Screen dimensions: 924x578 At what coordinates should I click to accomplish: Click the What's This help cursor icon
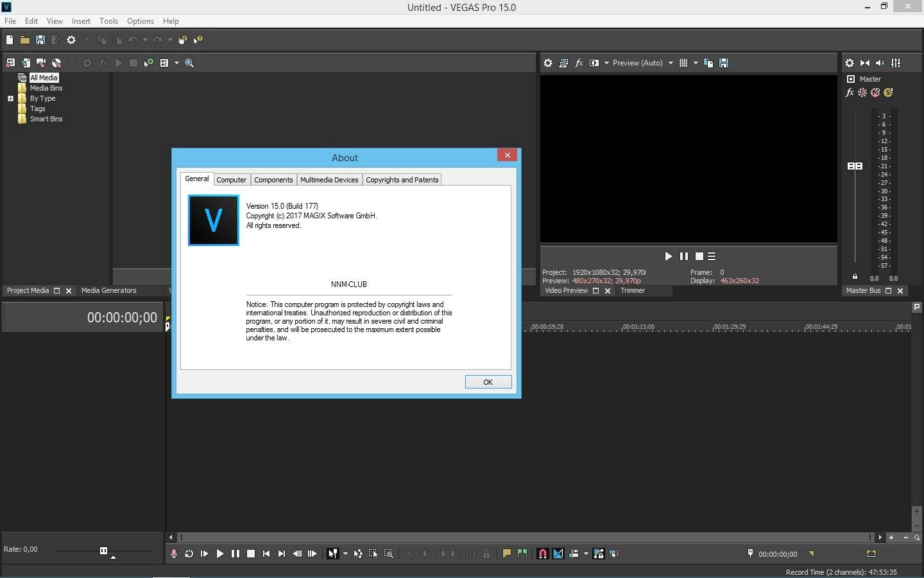198,40
